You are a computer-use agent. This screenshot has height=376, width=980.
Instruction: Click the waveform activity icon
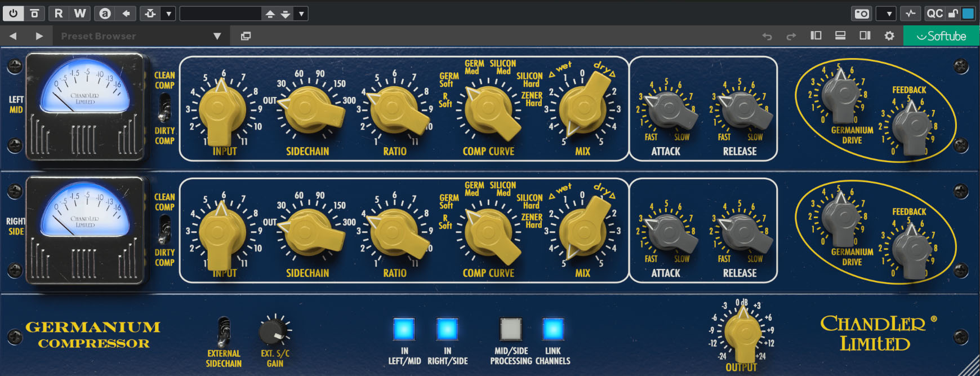(x=911, y=13)
